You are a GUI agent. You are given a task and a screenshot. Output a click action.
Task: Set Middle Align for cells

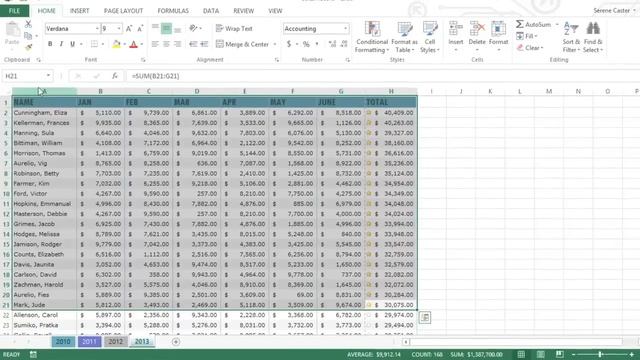(166, 28)
